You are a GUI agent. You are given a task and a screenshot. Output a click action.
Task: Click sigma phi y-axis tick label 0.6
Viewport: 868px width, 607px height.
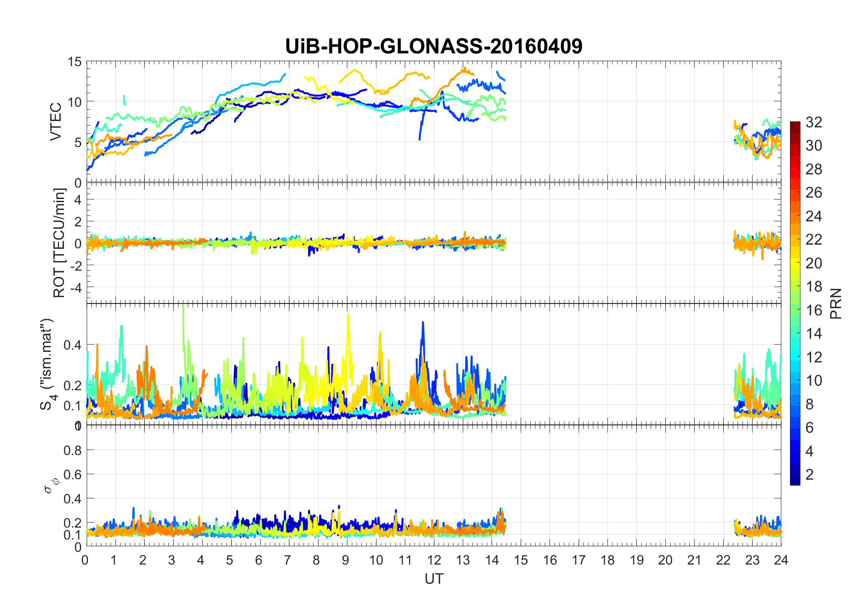tap(73, 475)
